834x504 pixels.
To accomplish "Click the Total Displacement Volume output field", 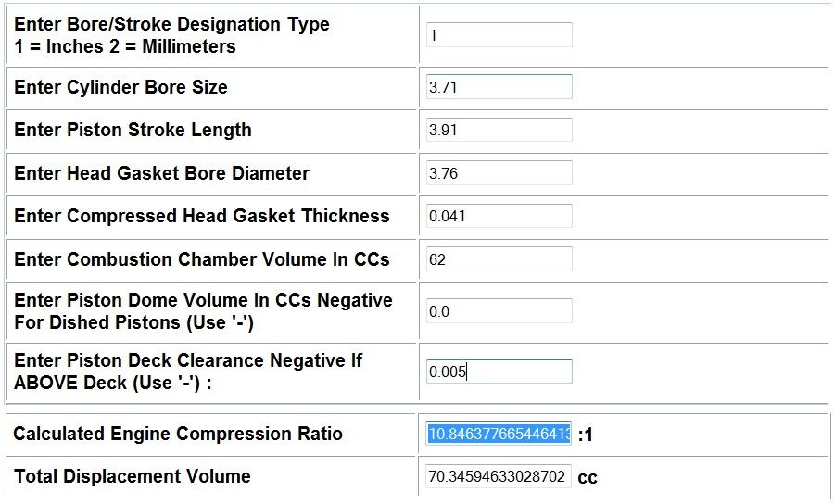I will [499, 476].
